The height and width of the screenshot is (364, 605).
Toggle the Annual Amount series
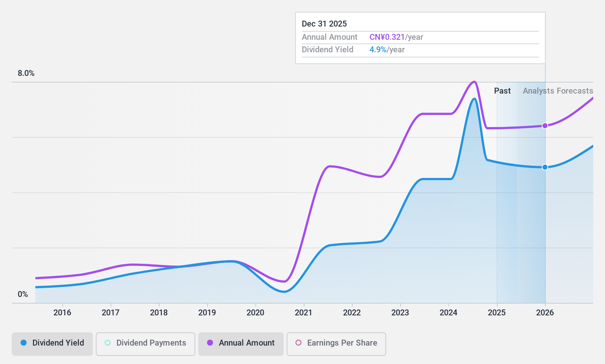[241, 344]
